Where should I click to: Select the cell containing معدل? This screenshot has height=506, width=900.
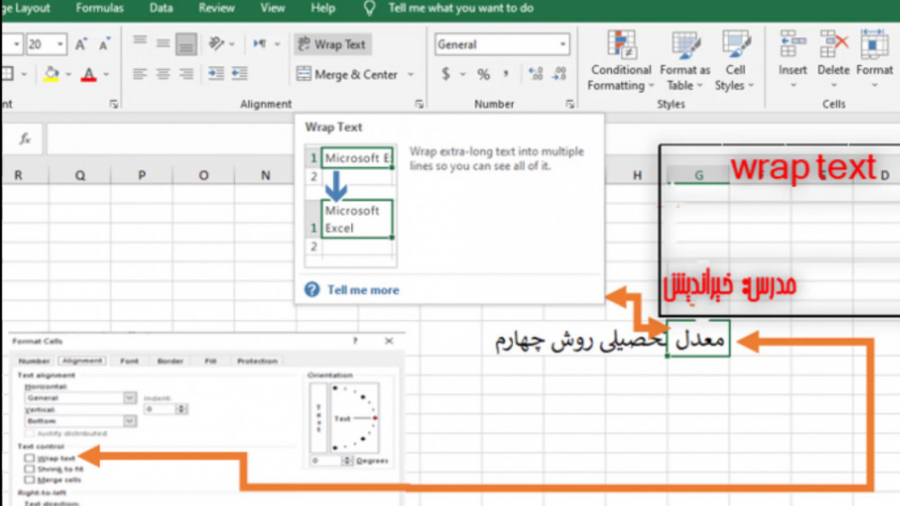click(x=699, y=339)
